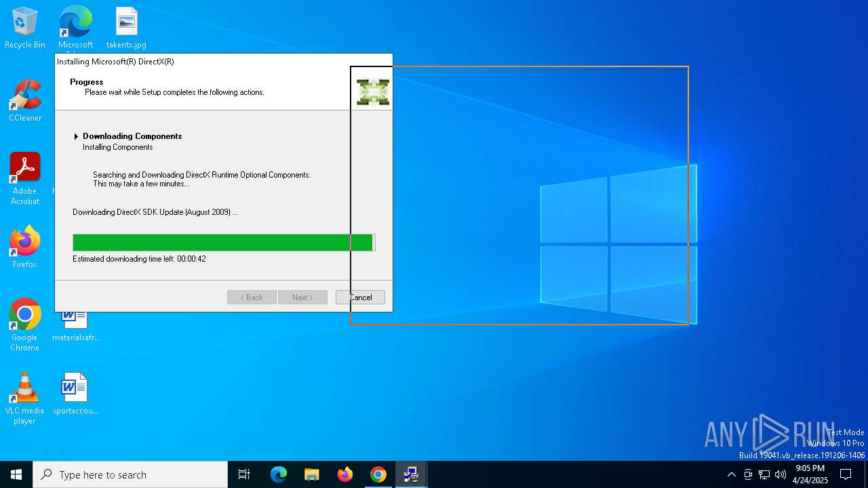Launch Google Chrome desktop shortcut
This screenshot has height=488, width=868.
(25, 325)
